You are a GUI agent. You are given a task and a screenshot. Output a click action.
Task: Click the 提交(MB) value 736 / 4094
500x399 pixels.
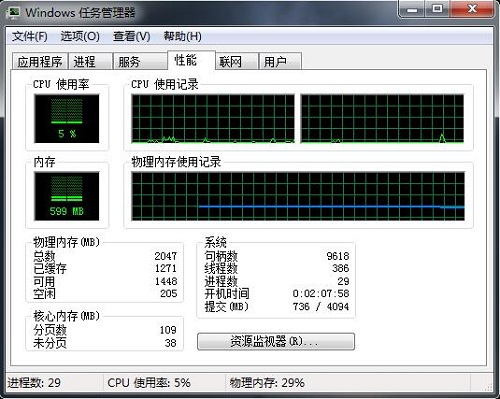(x=321, y=307)
